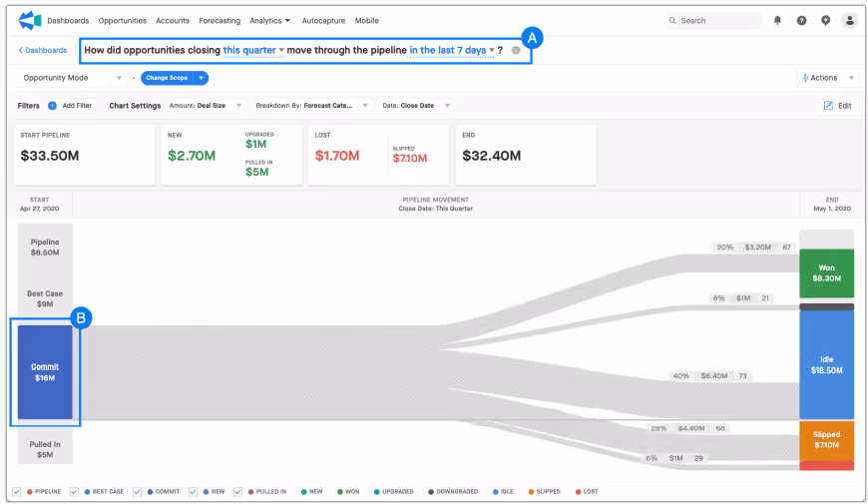
Task: Click the 40% $6.40M 73 flow label
Action: point(709,375)
